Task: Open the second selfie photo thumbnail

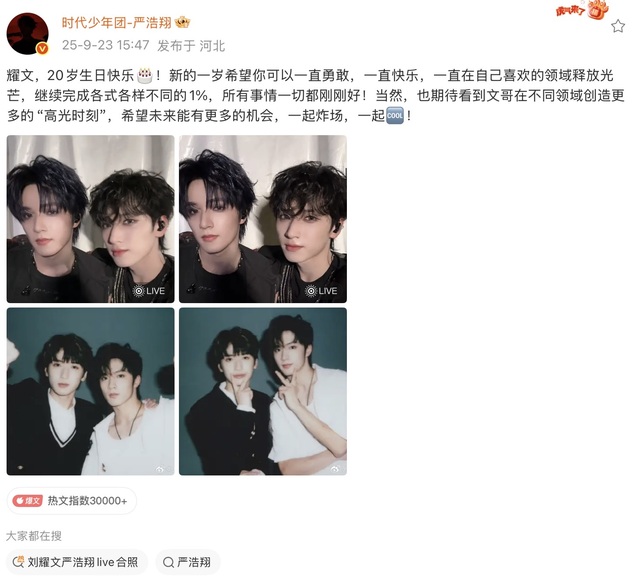Action: 263,219
